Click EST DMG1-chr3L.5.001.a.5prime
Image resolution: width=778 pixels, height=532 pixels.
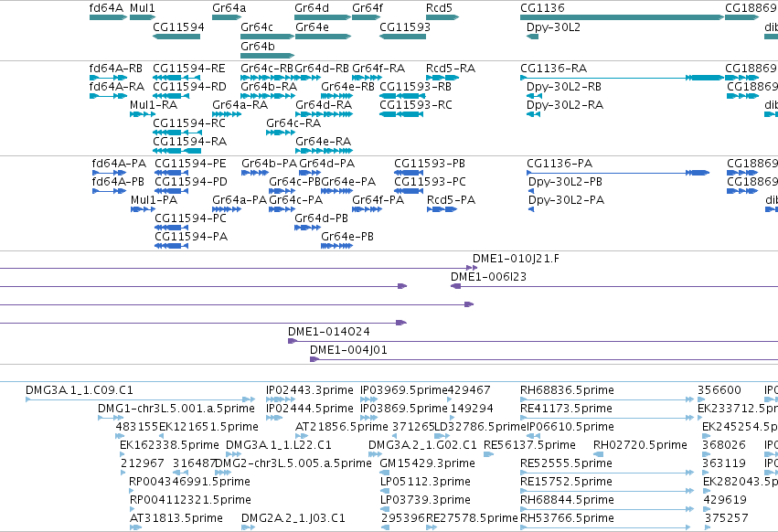[176, 409]
